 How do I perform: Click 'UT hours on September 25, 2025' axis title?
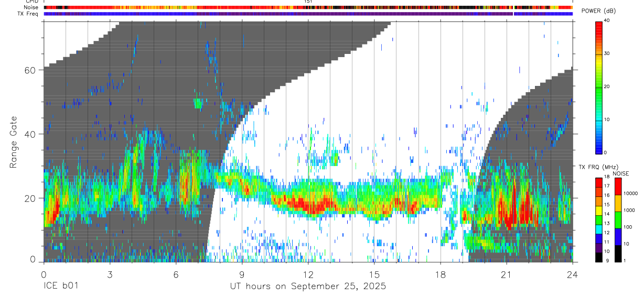[308, 287]
